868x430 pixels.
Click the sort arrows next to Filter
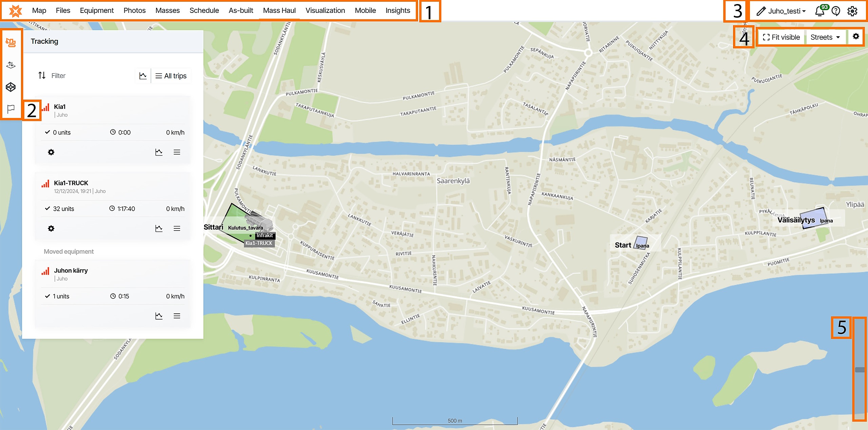pos(42,75)
